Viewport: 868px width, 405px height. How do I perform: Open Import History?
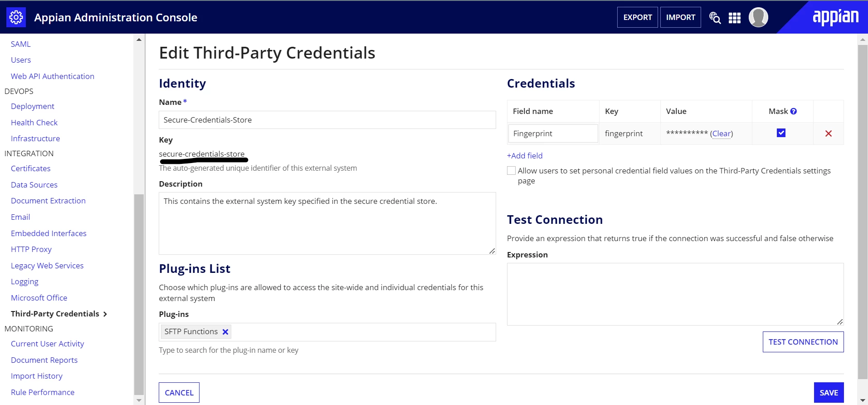pos(37,376)
